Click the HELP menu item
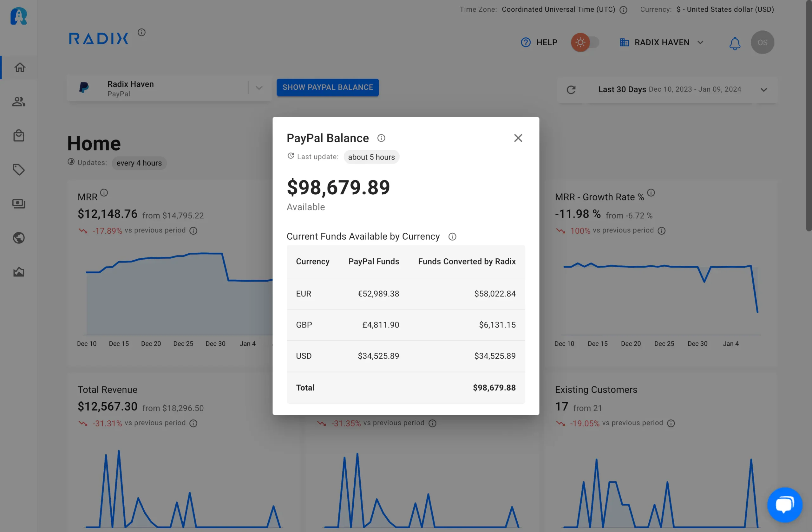This screenshot has width=812, height=532. (539, 42)
